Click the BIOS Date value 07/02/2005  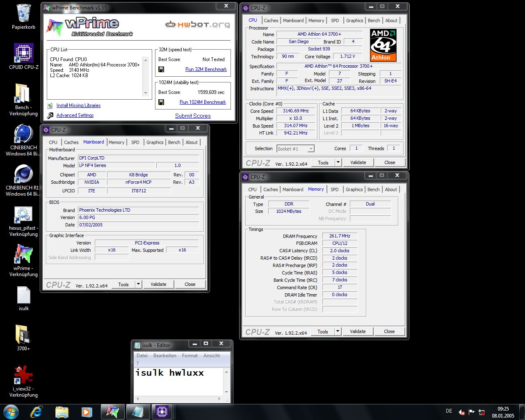coord(139,225)
